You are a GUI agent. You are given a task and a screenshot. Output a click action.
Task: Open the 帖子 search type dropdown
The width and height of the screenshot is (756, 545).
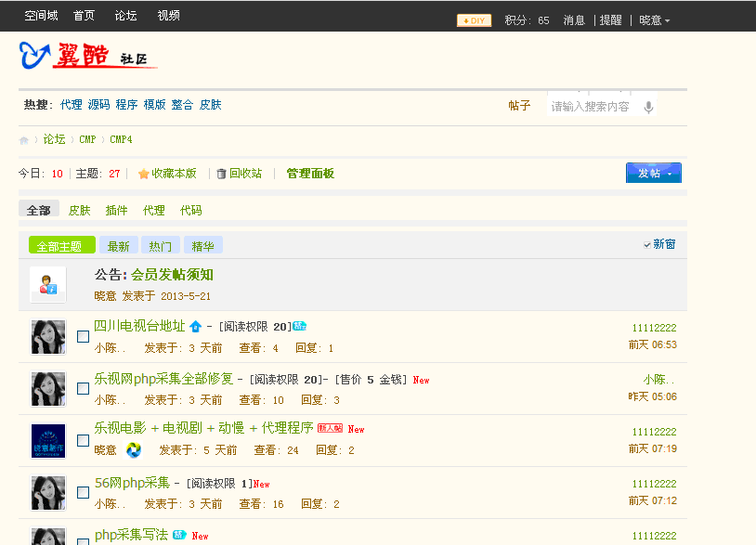[x=521, y=105]
